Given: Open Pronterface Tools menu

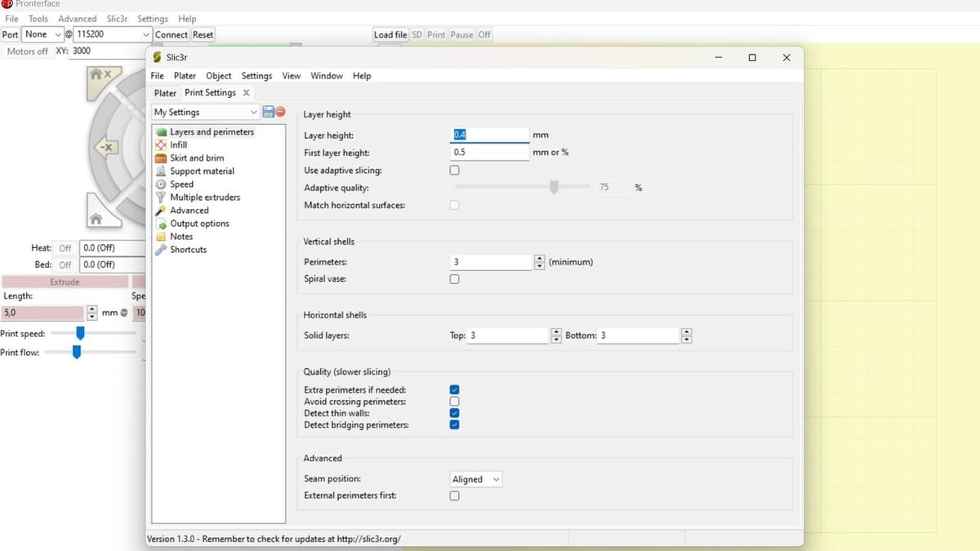Looking at the screenshot, I should 38,19.
